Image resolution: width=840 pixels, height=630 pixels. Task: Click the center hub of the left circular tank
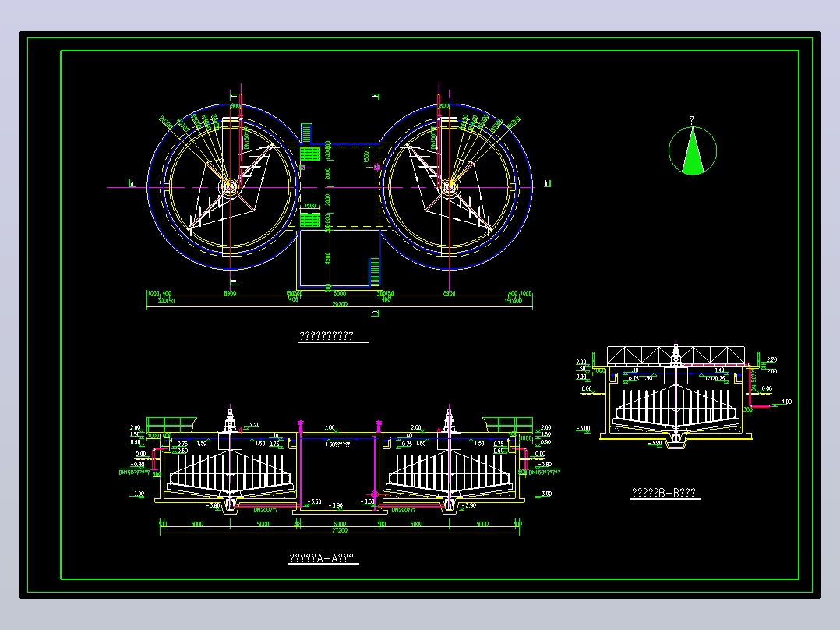click(x=230, y=187)
